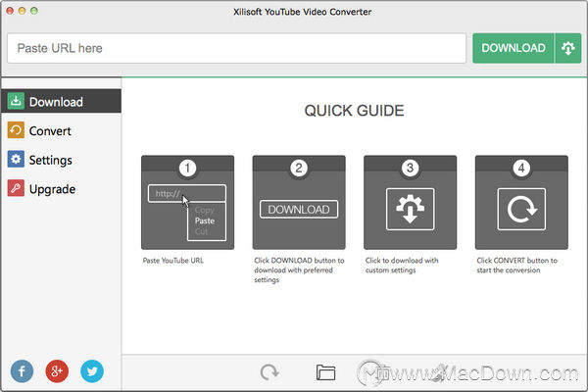Click quick guide step 2 DOWNLOAD card

[x=299, y=203]
